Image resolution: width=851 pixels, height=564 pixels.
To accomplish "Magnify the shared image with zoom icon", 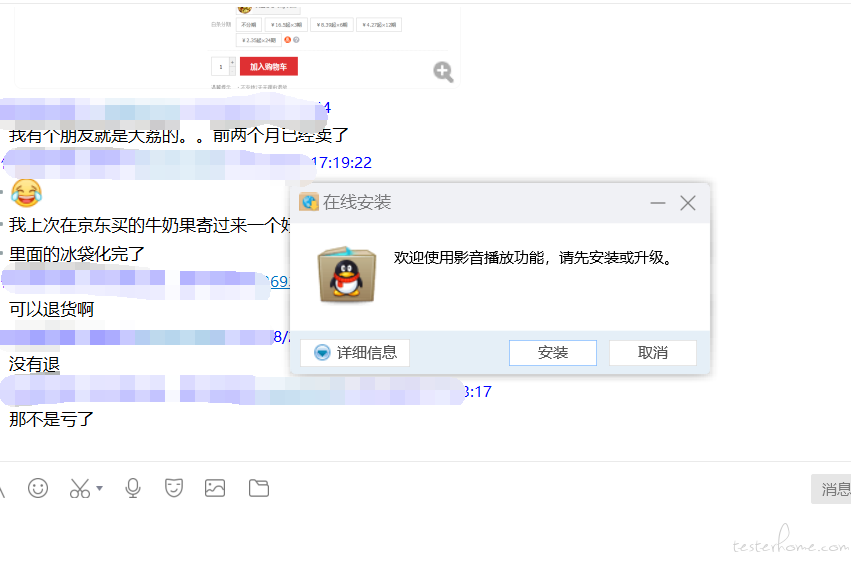I will pos(443,72).
